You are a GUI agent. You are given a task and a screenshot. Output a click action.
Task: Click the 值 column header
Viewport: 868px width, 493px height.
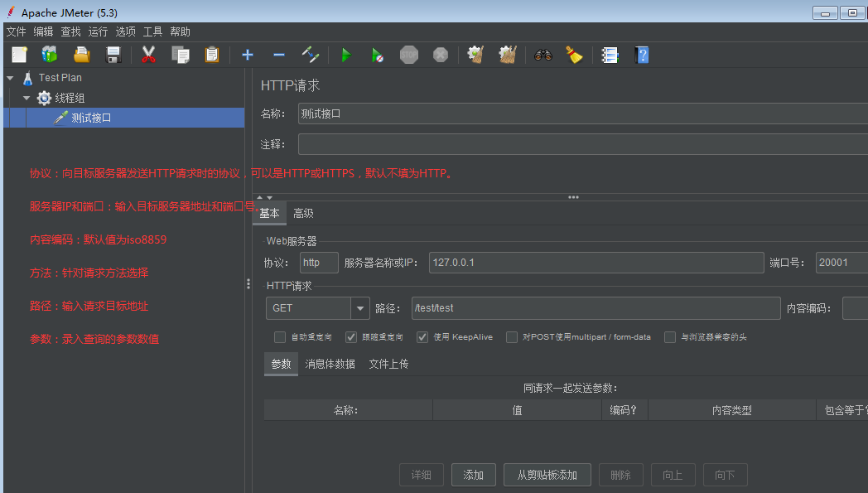coord(517,410)
